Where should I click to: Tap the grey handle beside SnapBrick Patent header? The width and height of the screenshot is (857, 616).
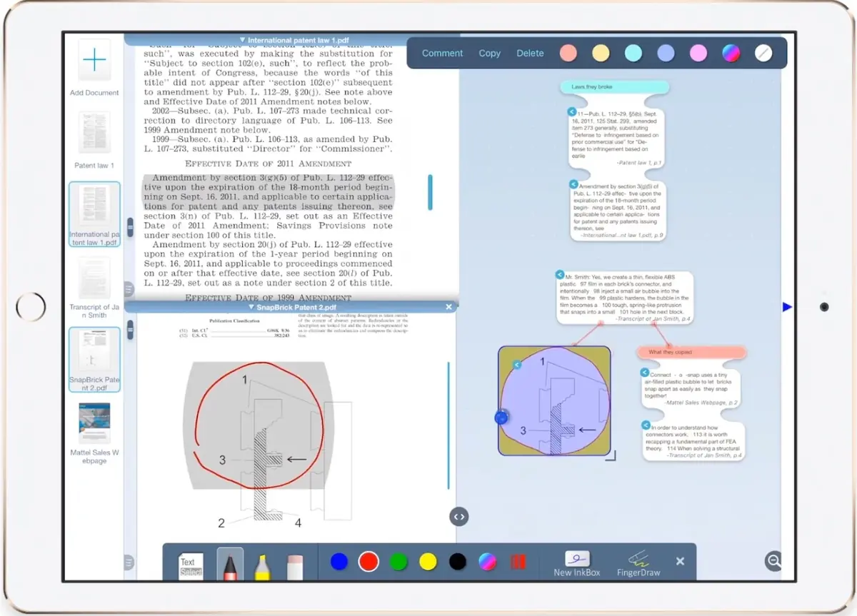coord(130,329)
